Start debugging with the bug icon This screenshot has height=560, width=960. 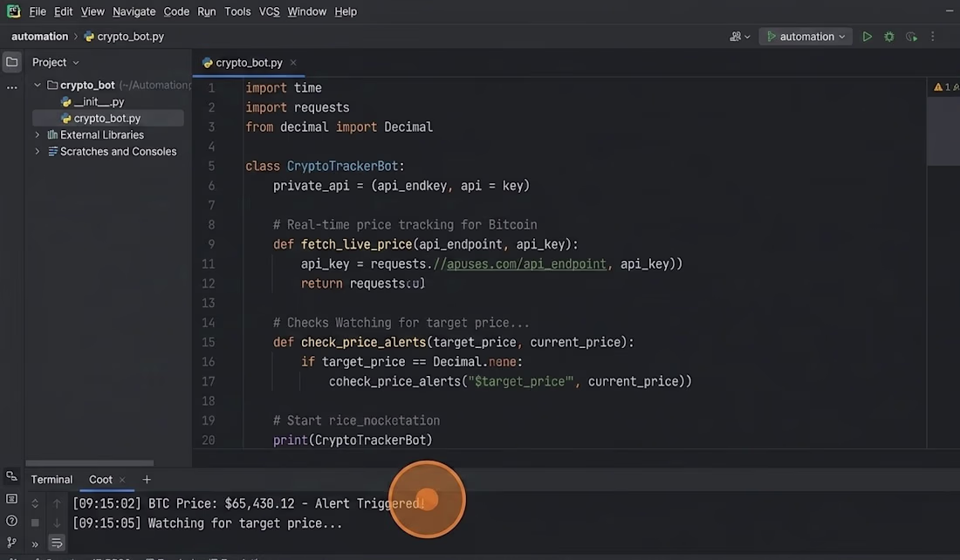point(889,37)
